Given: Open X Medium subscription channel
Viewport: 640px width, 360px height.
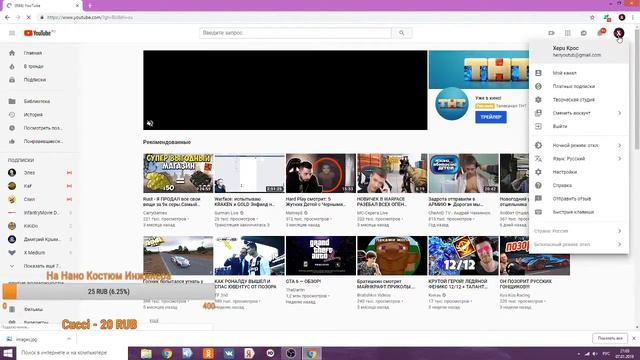Looking at the screenshot, I should (40, 253).
